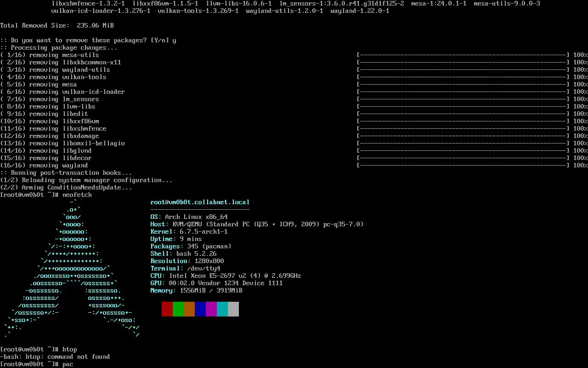Click the Host KVM/QEMU line
588x368 pixels.
[x=257, y=224]
